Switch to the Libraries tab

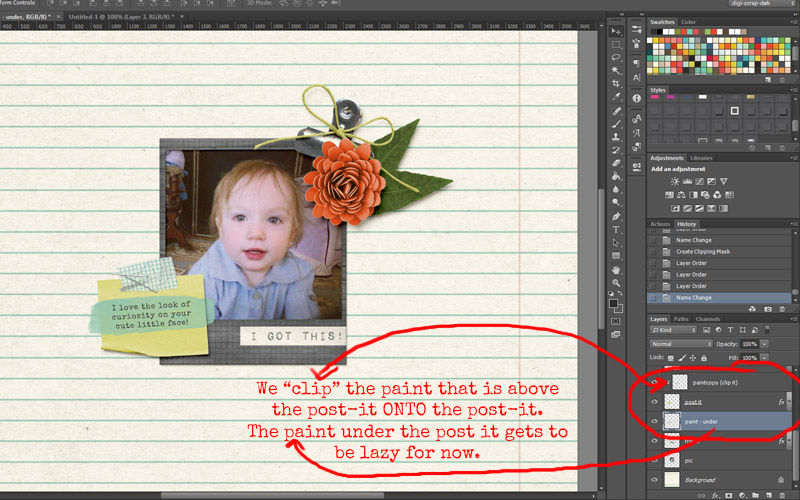[701, 158]
